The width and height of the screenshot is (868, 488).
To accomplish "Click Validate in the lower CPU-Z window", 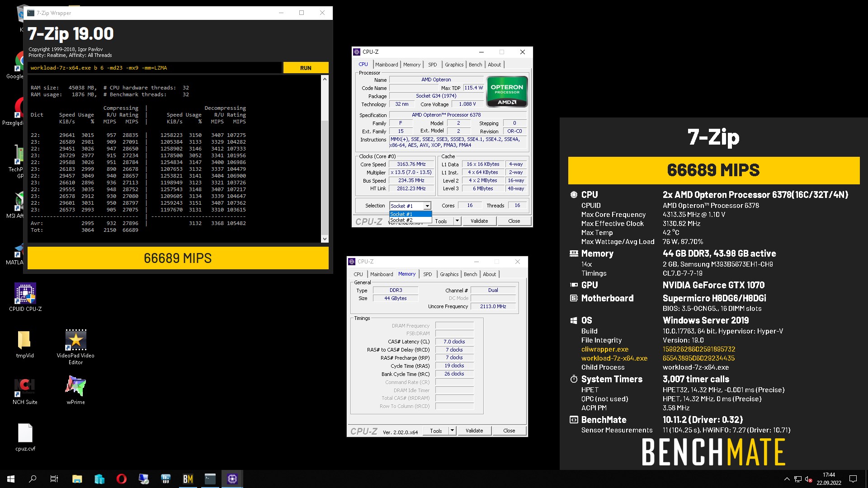I will point(474,431).
